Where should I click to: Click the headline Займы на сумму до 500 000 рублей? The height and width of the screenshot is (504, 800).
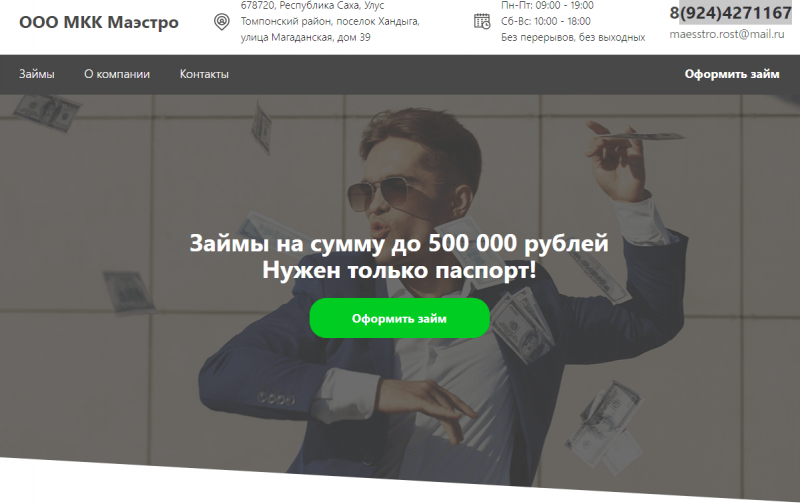point(399,243)
